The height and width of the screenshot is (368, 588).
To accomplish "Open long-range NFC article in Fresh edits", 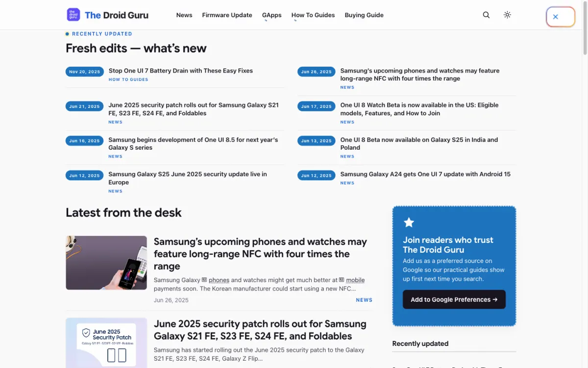I will pos(420,75).
